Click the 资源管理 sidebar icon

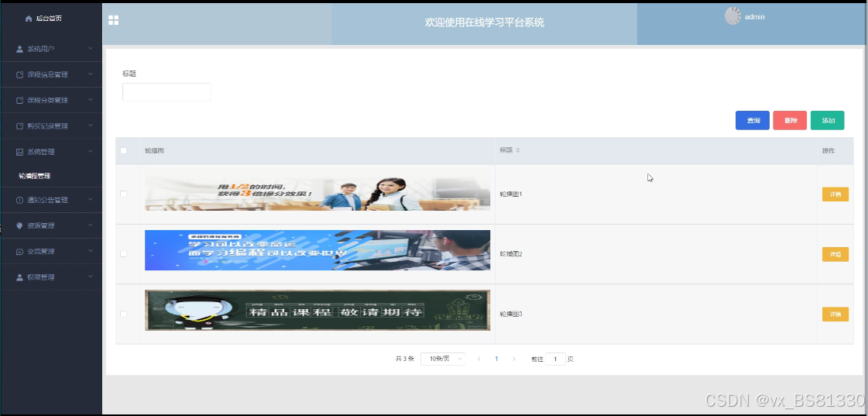tap(20, 225)
